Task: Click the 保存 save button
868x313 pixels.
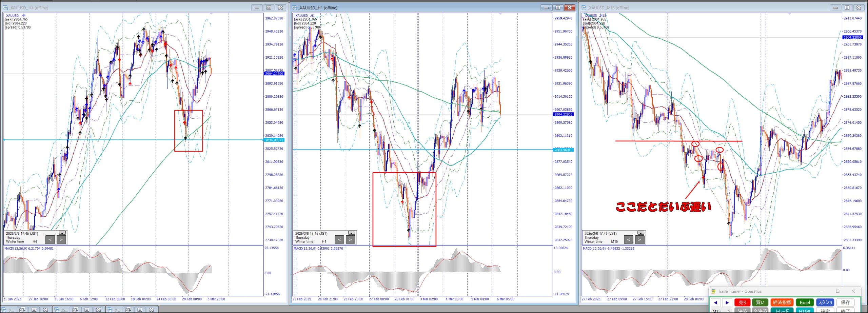Action: coord(845,302)
